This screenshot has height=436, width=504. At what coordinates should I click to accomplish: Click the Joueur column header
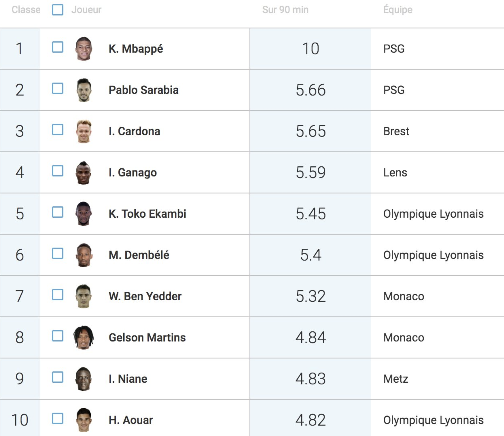[x=86, y=10]
